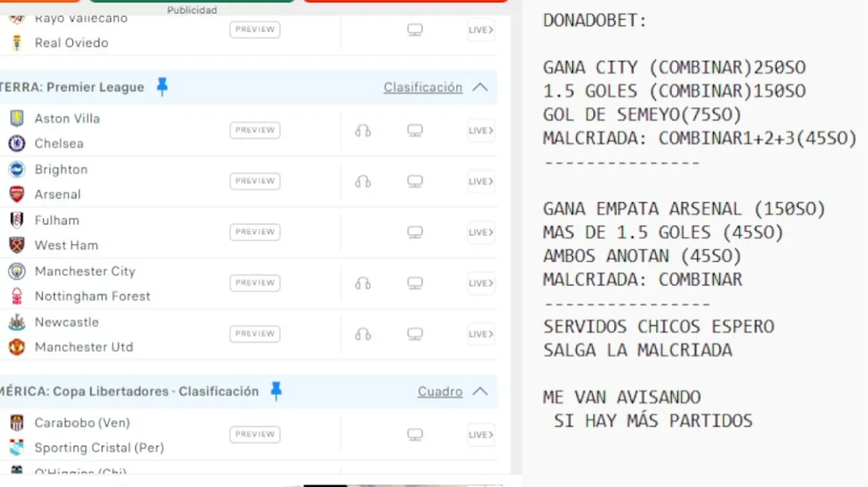868x487 pixels.
Task: Open audio commentary for Brighton vs Arsenal
Action: pos(363,181)
